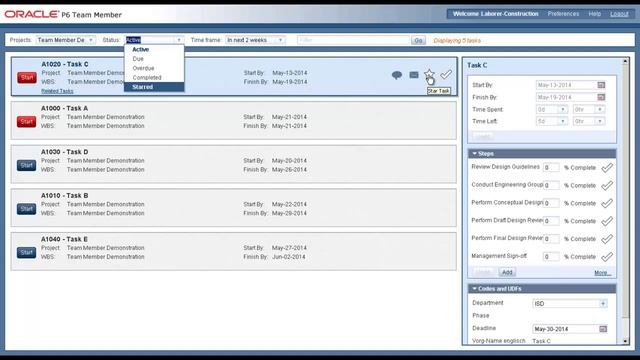Select Due in Status dropdown list
This screenshot has width=640, height=360.
[x=154, y=59]
